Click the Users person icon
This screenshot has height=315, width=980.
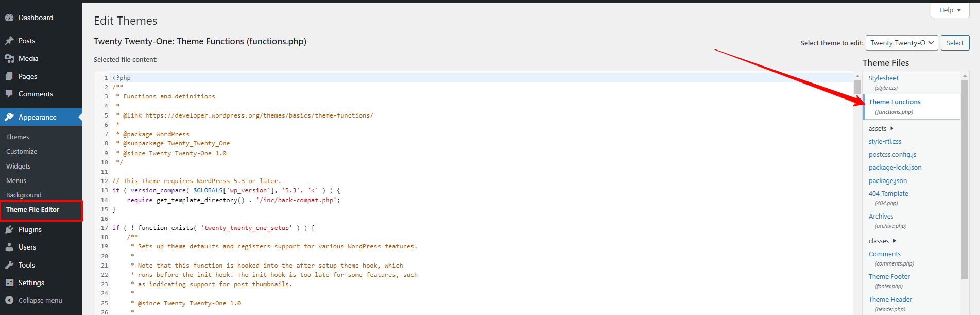9,247
